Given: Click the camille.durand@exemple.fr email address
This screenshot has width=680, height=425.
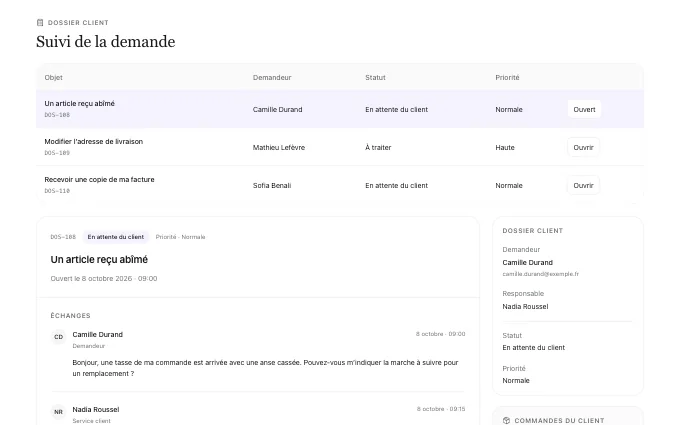Looking at the screenshot, I should click(x=541, y=274).
